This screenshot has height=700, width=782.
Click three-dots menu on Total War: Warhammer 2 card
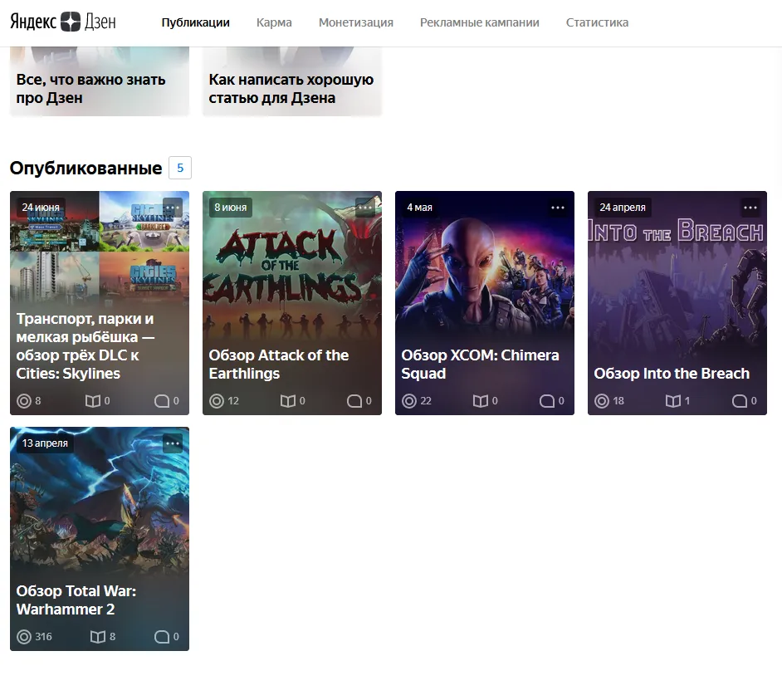173,443
